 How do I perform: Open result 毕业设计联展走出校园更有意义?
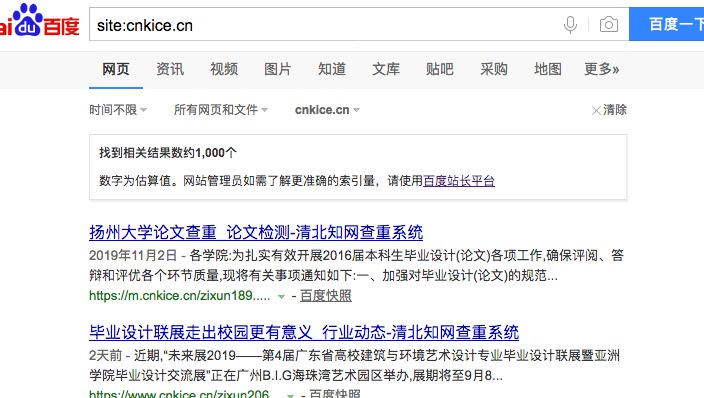[x=304, y=332]
